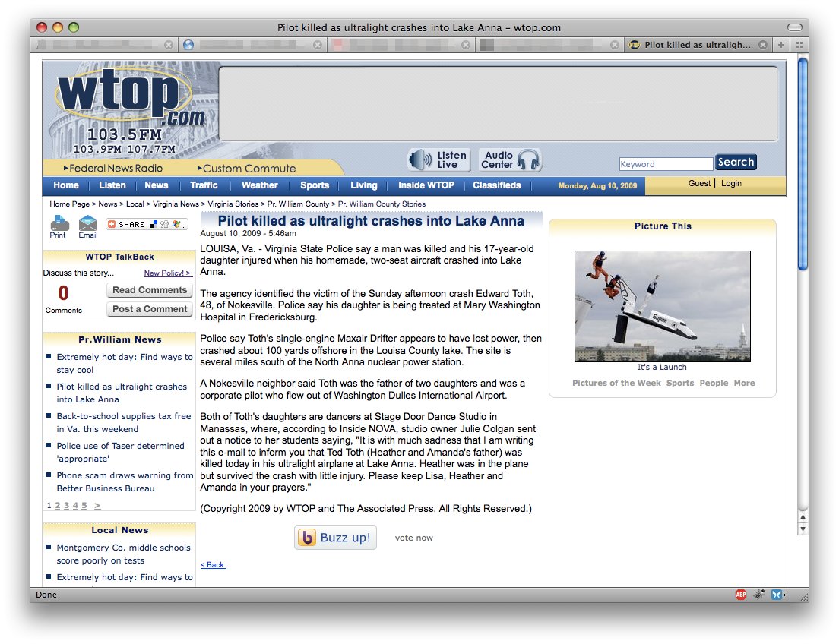
Task: Open the tab list grid button
Action: coord(799,45)
